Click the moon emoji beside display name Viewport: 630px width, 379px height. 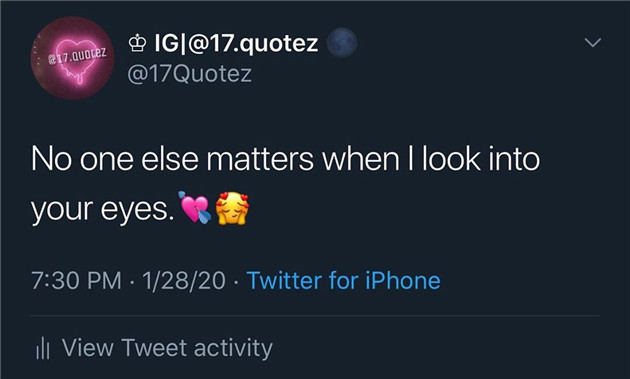coord(342,43)
